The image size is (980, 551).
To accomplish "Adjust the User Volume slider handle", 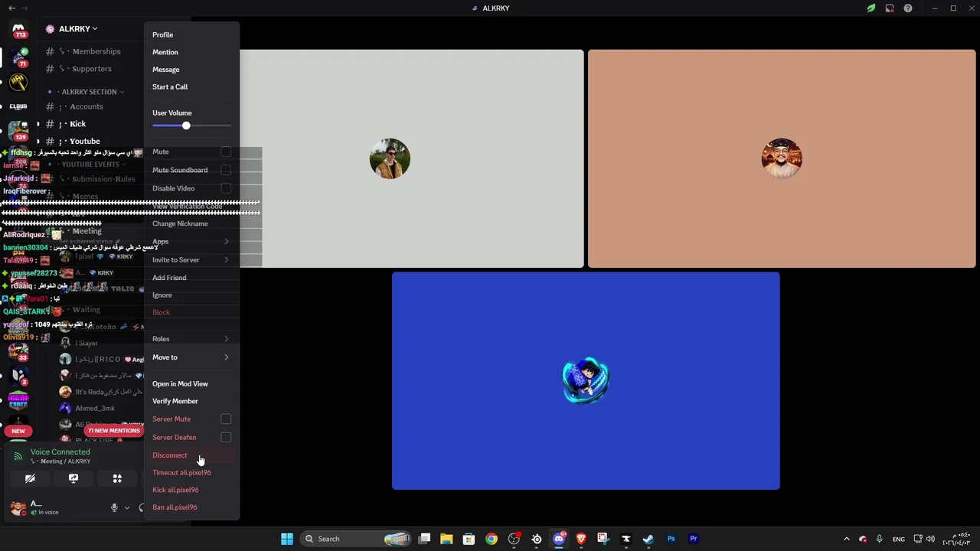I will click(186, 126).
